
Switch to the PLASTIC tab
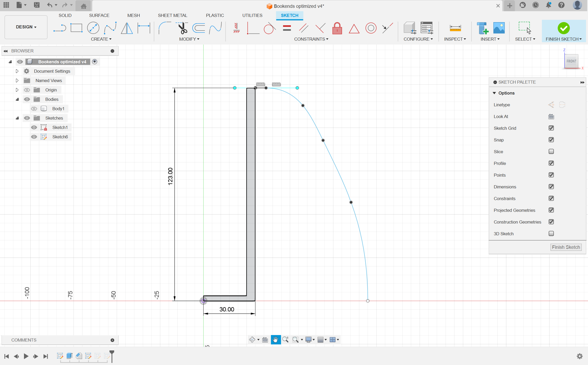(x=215, y=15)
